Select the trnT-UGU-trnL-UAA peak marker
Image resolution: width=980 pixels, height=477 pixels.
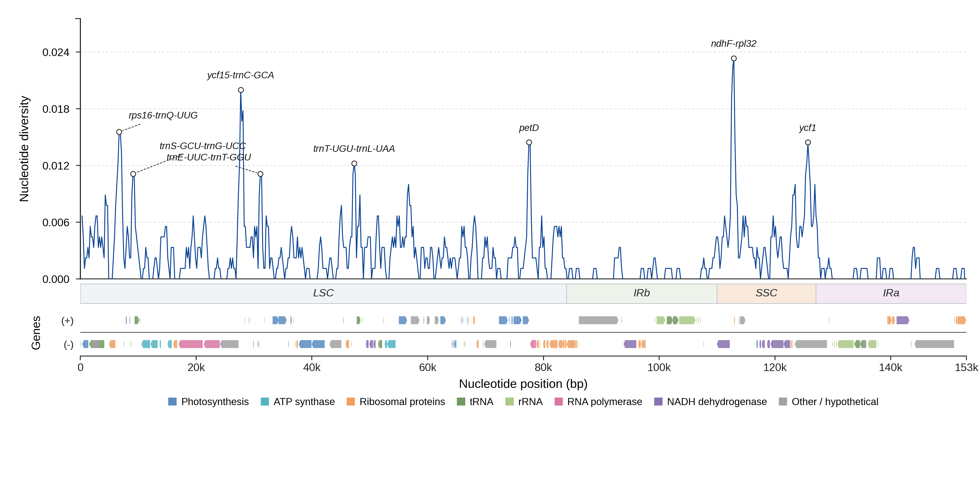354,164
